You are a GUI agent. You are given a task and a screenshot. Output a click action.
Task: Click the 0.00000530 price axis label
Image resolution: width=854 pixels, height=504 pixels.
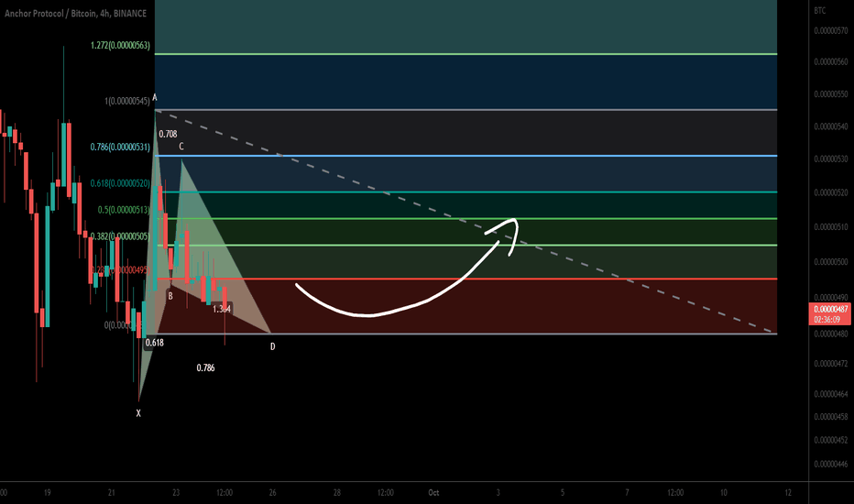[x=831, y=159]
